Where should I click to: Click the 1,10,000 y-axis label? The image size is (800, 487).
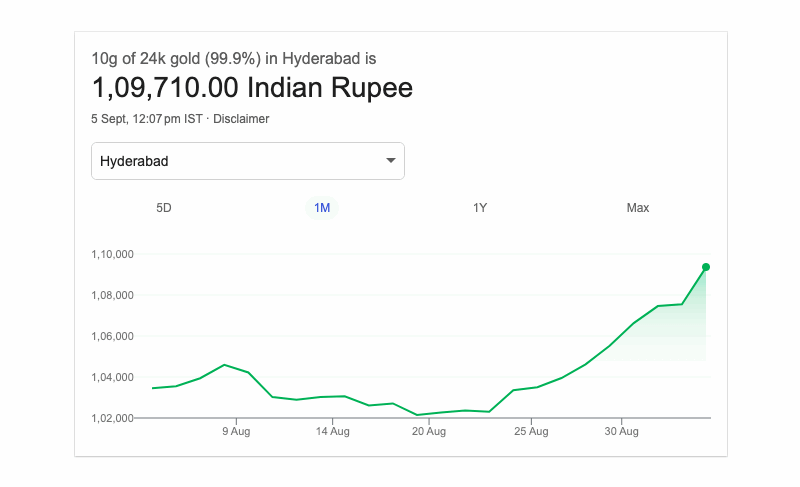(x=112, y=254)
